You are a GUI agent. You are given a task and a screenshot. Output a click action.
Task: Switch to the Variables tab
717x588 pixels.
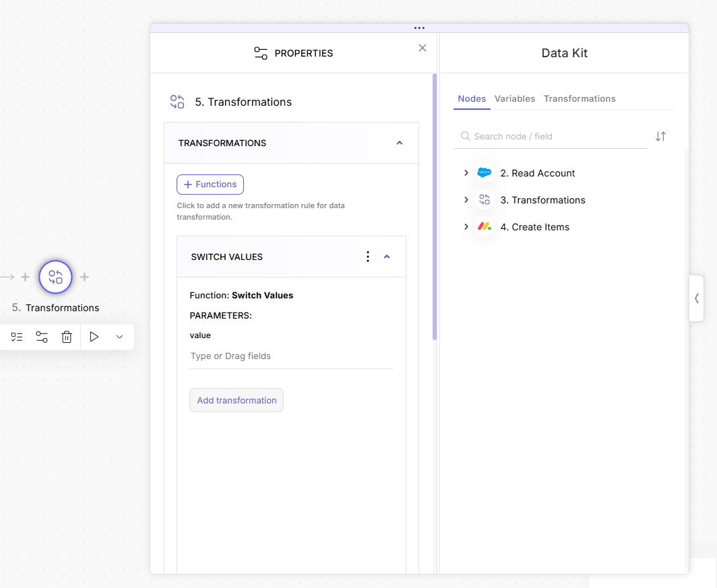tap(515, 99)
